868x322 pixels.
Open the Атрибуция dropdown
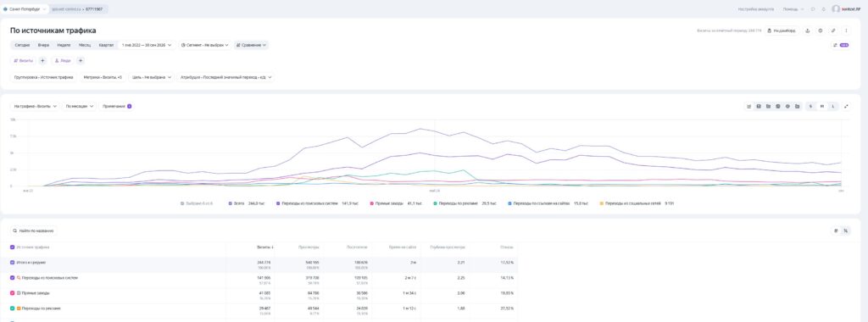(225, 77)
